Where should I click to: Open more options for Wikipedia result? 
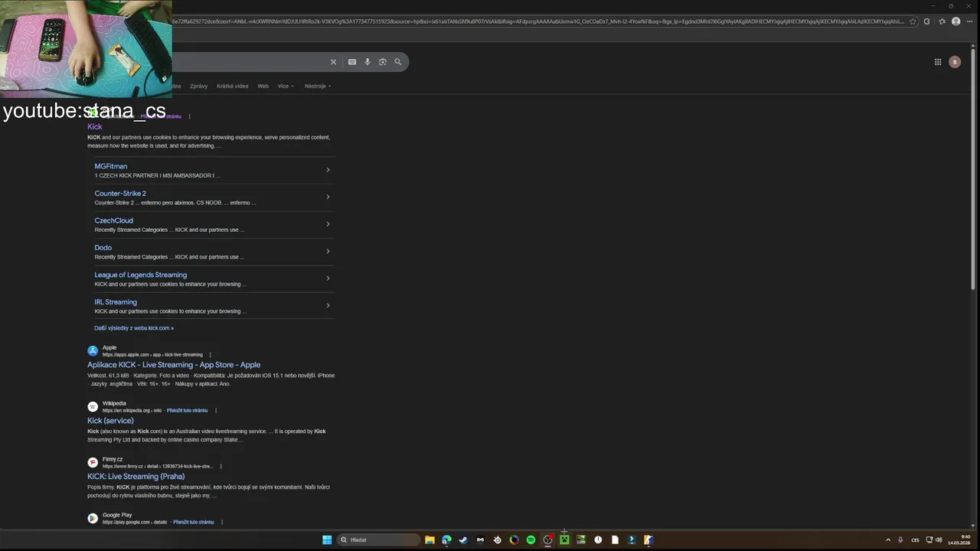point(216,410)
